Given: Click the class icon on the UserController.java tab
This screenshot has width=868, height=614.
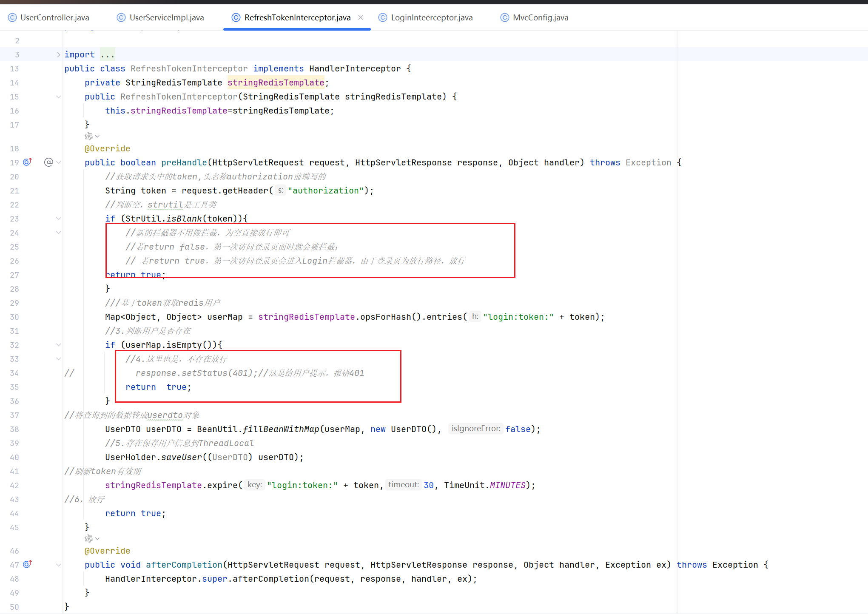Looking at the screenshot, I should 12,17.
